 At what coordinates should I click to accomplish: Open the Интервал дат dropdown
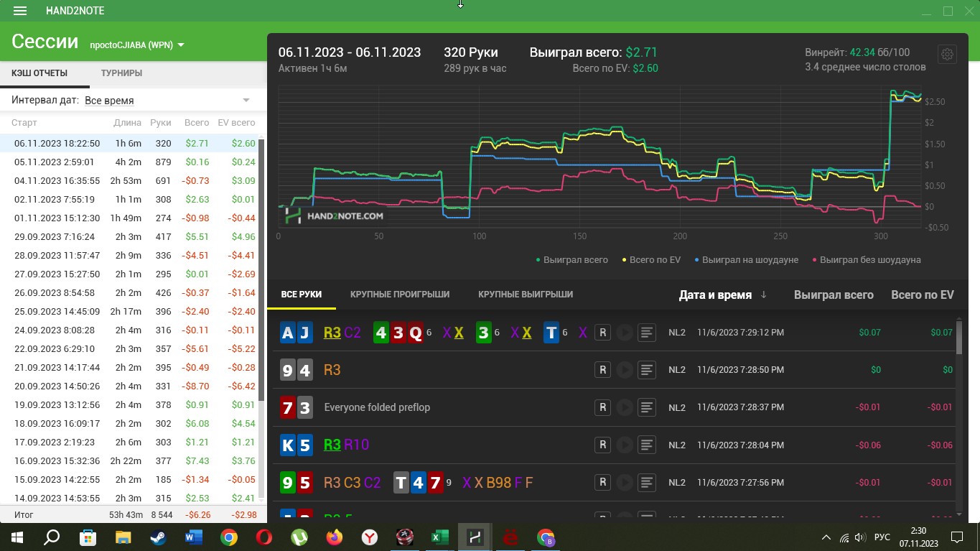167,101
